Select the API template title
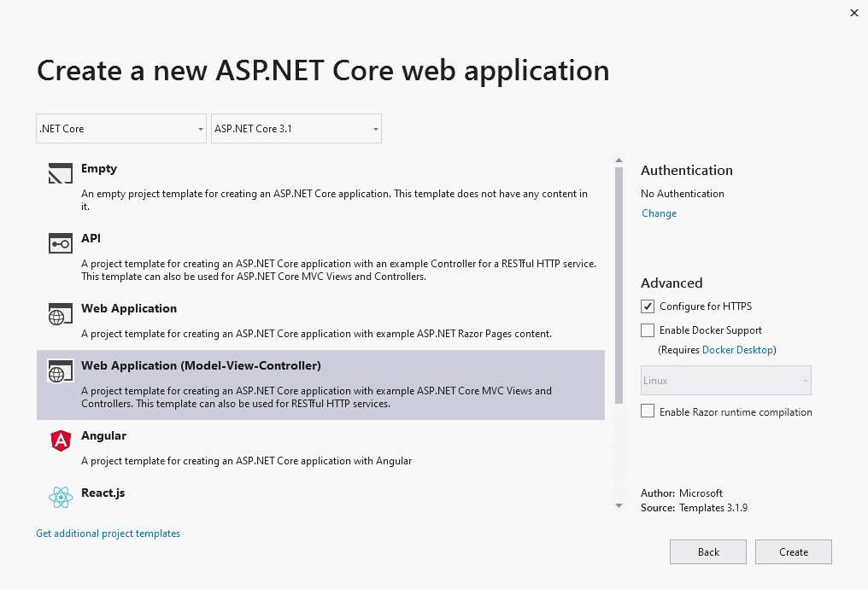 (91, 238)
